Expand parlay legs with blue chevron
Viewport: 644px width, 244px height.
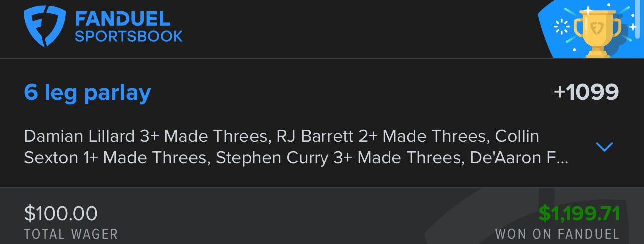pos(604,147)
